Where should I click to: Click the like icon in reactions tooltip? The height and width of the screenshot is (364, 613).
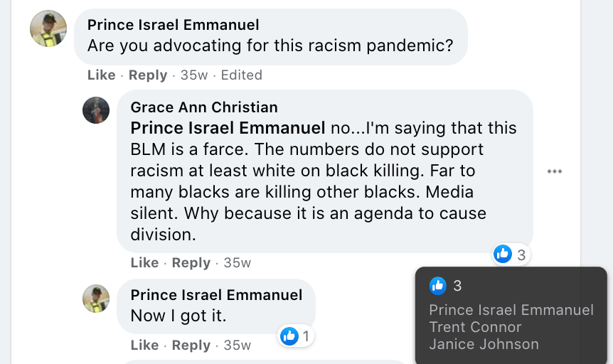point(437,286)
